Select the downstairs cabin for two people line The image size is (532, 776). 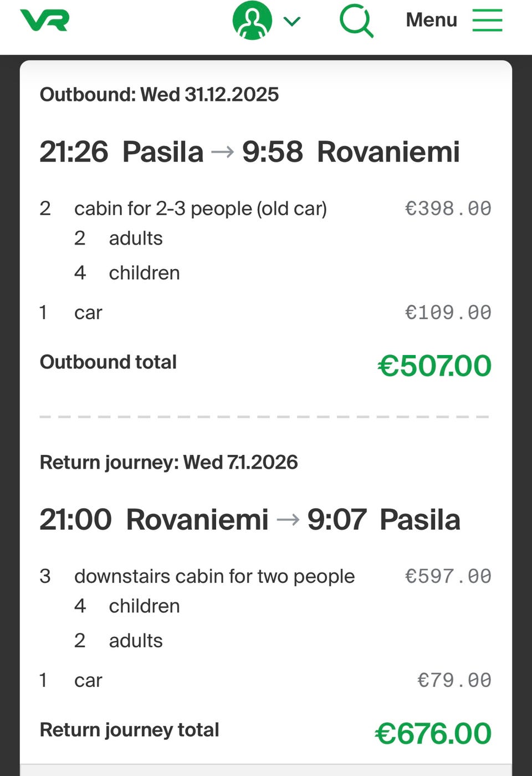coord(214,576)
